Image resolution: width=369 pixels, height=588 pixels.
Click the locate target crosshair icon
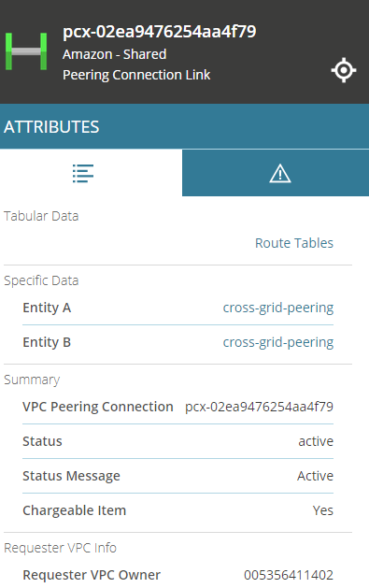(344, 70)
